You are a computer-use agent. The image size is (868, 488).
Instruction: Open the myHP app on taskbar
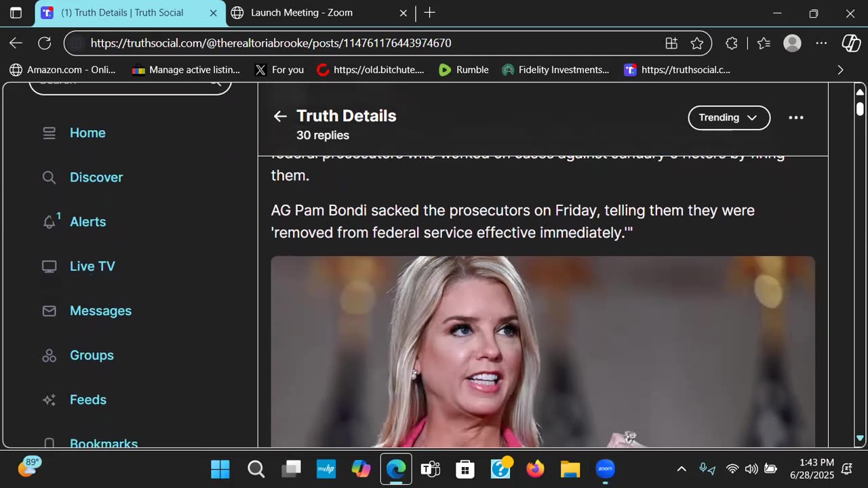point(326,469)
